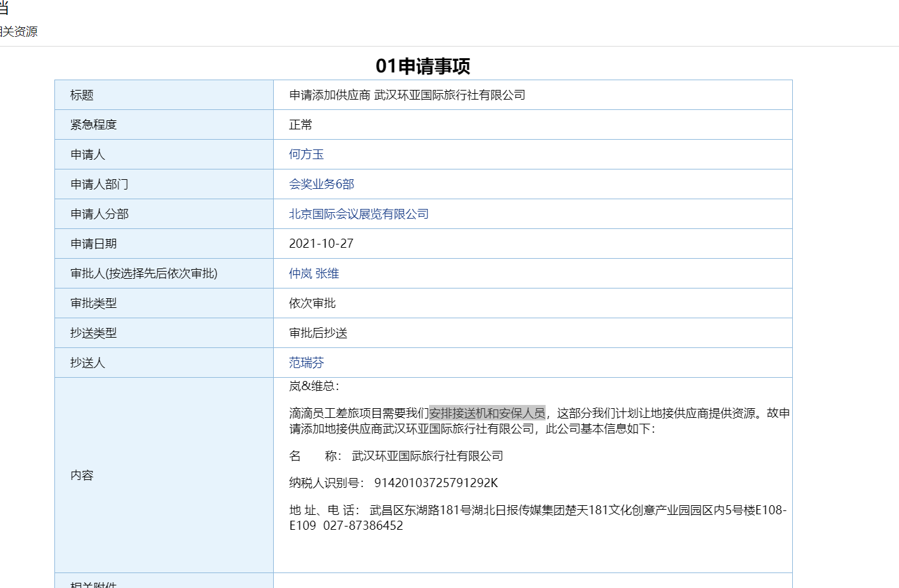
Task: Select approver 张维
Action: [x=327, y=274]
